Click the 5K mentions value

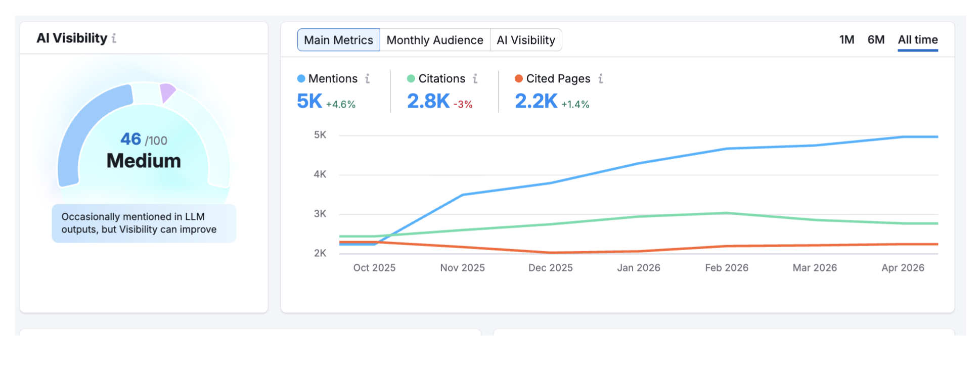[x=309, y=101]
